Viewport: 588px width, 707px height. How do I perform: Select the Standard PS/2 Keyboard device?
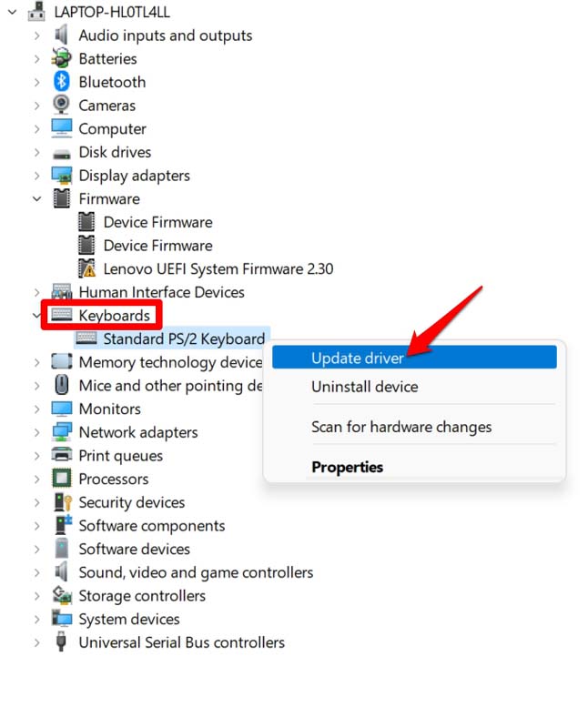click(x=184, y=339)
